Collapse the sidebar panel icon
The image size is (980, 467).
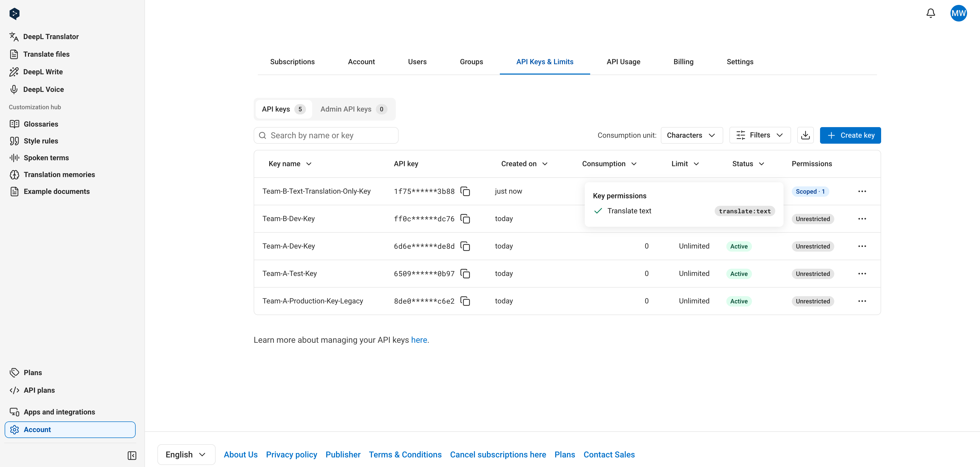pos(132,456)
